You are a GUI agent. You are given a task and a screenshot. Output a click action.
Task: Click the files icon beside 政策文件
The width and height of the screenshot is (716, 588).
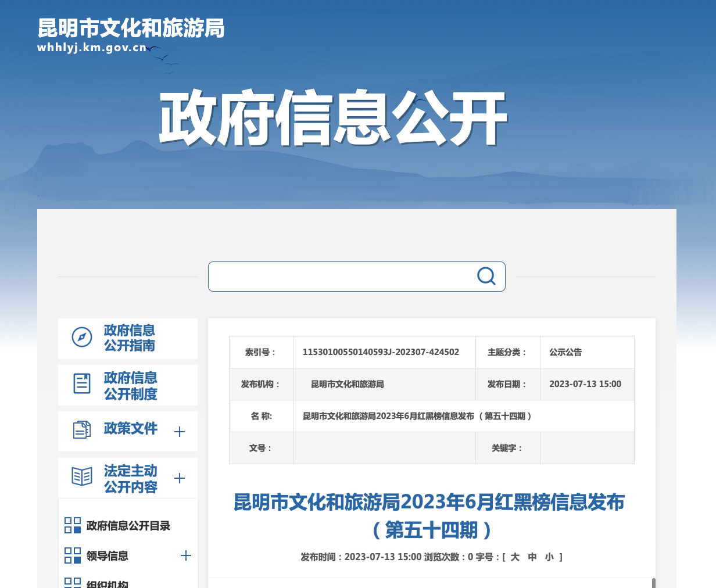(82, 429)
